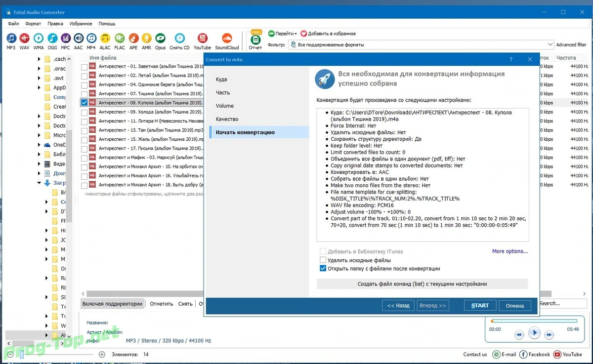Rewind the preview player track
593x364 pixels.
pyautogui.click(x=519, y=335)
